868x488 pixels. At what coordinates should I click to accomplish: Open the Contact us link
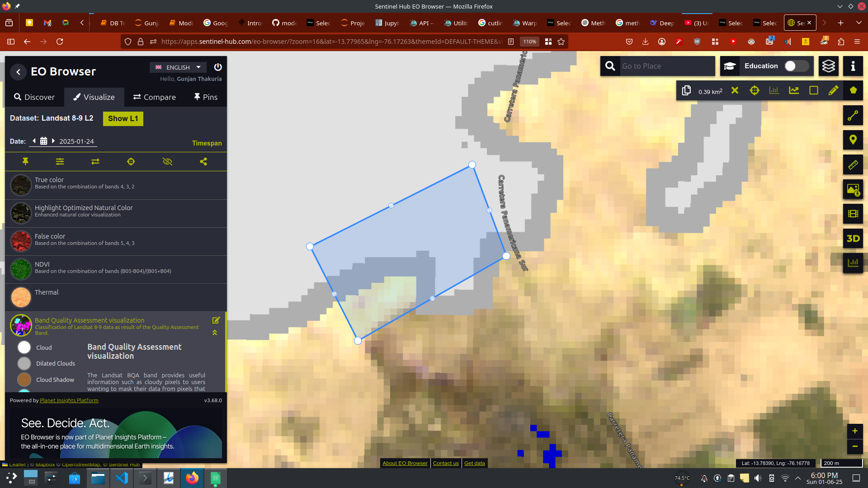[x=446, y=463]
